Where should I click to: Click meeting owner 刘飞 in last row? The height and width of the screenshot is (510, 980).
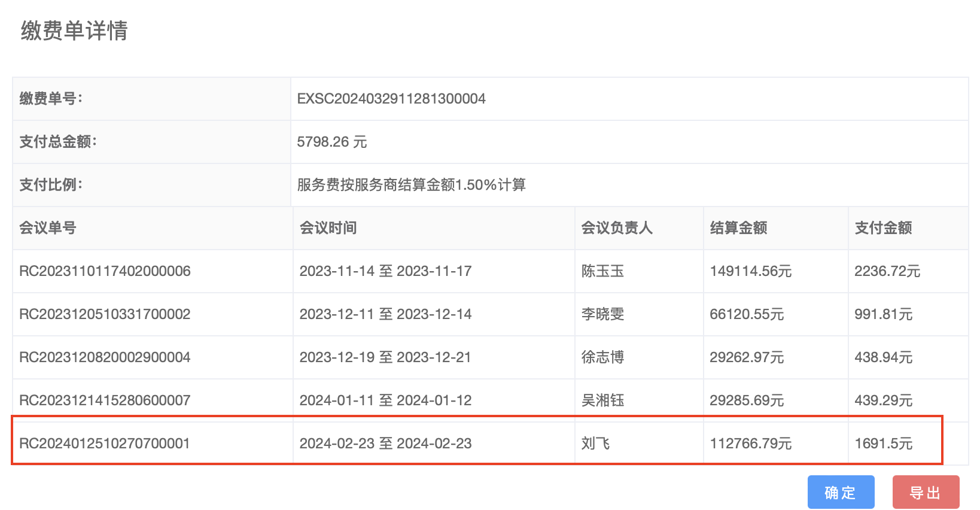pos(595,444)
